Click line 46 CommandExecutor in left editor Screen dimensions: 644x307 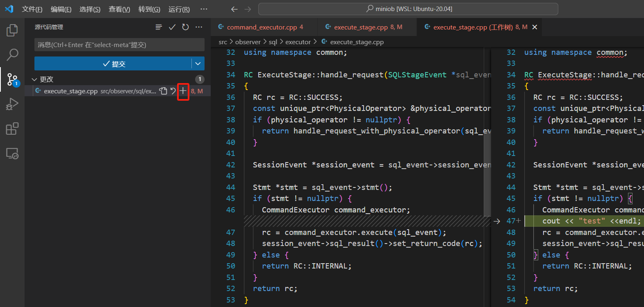point(336,210)
